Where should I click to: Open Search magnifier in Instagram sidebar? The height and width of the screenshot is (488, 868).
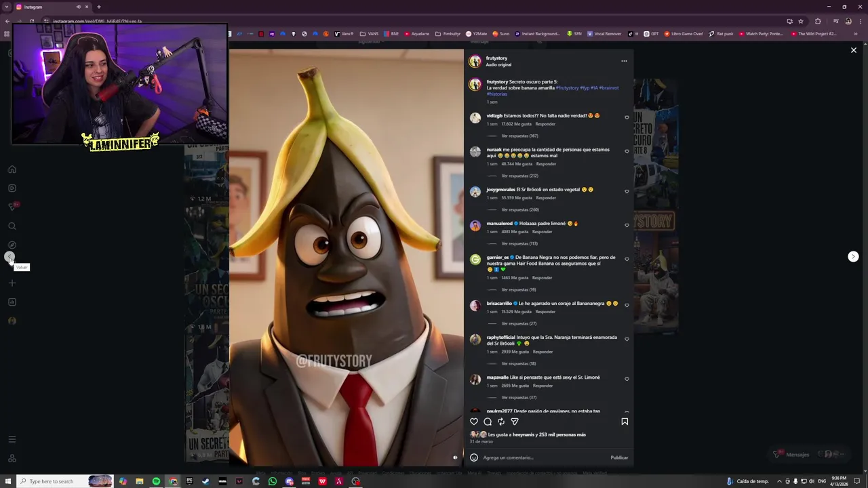[x=12, y=226]
